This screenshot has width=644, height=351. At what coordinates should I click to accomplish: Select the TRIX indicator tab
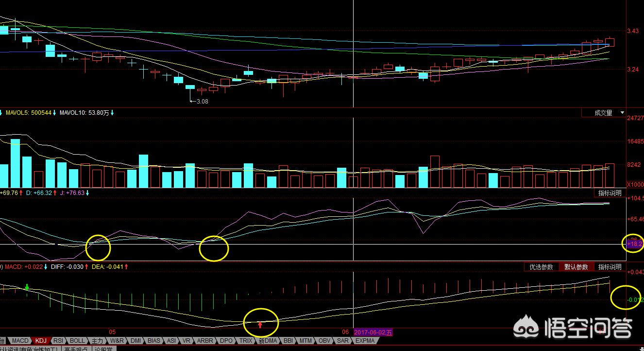point(246,341)
